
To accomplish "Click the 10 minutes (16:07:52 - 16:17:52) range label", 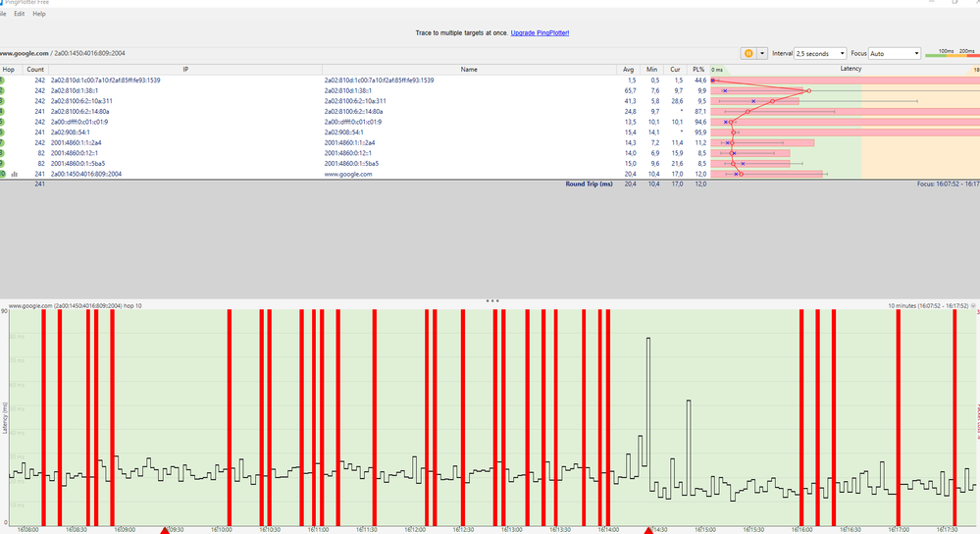I will [x=928, y=306].
